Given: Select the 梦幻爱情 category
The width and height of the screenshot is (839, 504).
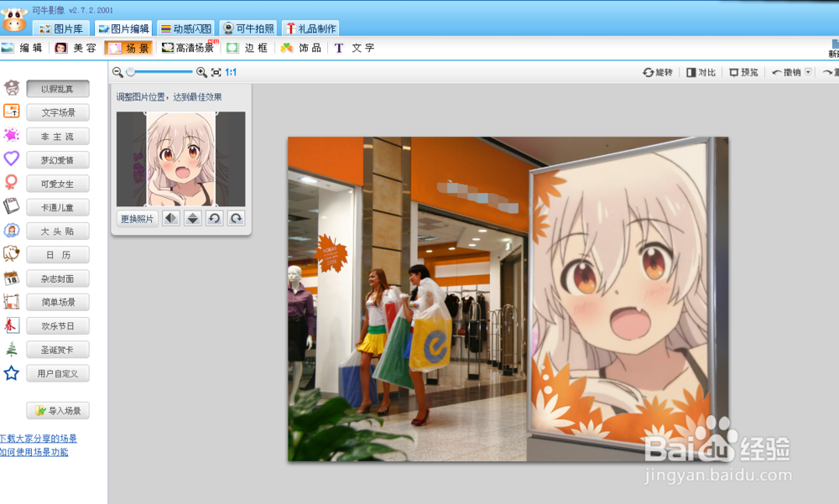Looking at the screenshot, I should coord(58,160).
